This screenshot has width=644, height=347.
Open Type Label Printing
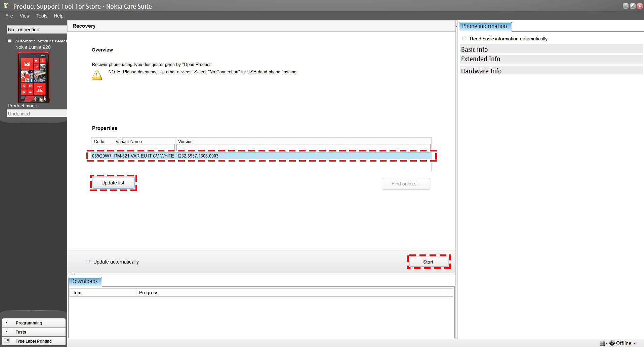tap(34, 341)
